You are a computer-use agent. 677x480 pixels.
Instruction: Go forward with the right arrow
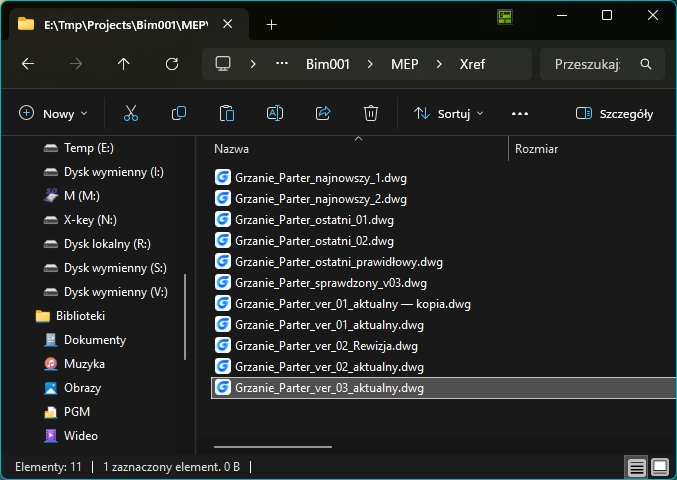[x=76, y=64]
